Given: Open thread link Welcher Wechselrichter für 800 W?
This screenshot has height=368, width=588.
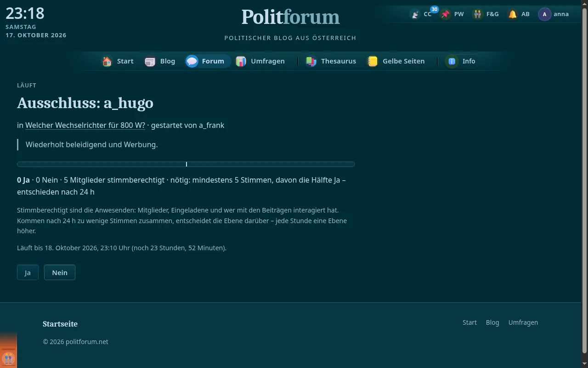Looking at the screenshot, I should tap(85, 125).
